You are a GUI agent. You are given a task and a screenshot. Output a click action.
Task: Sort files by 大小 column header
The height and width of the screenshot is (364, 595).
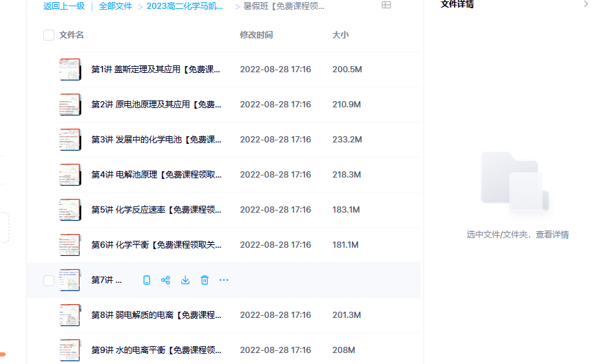[x=340, y=35]
